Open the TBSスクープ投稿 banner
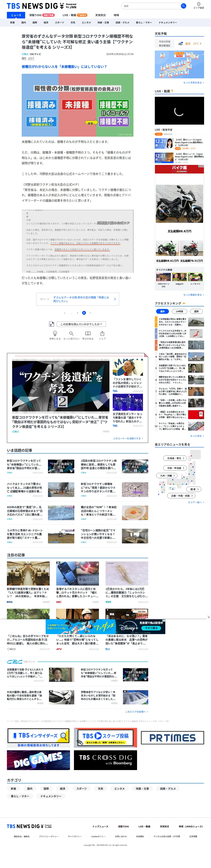 105,738
